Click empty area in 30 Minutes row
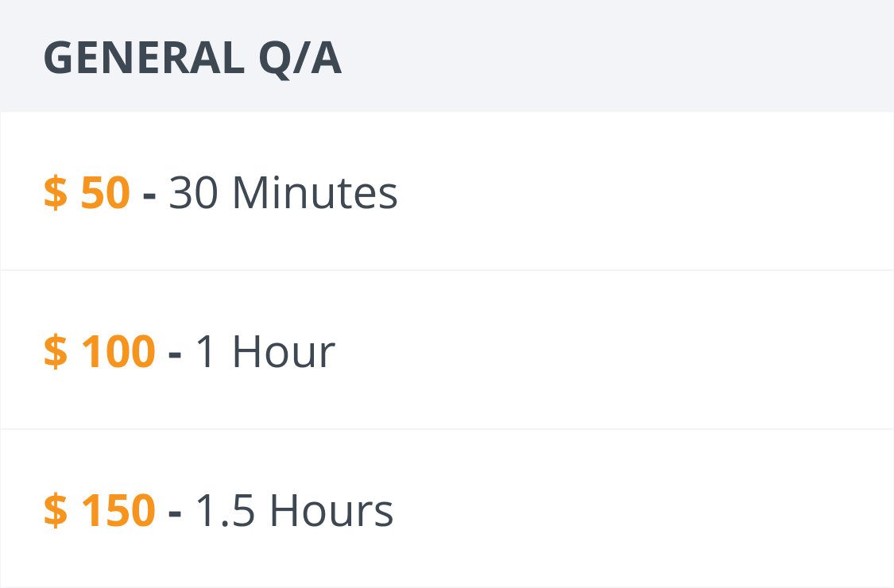 (x=644, y=191)
